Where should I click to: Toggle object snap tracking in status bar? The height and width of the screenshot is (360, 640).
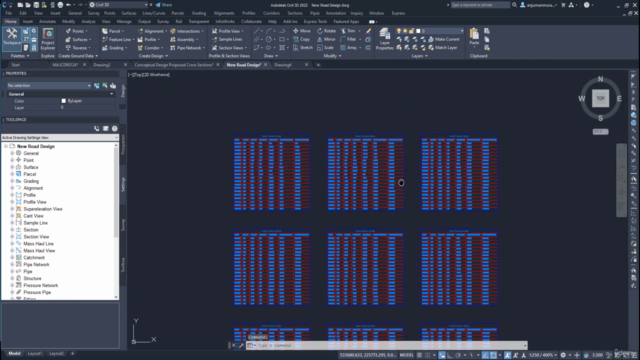[x=485, y=355]
